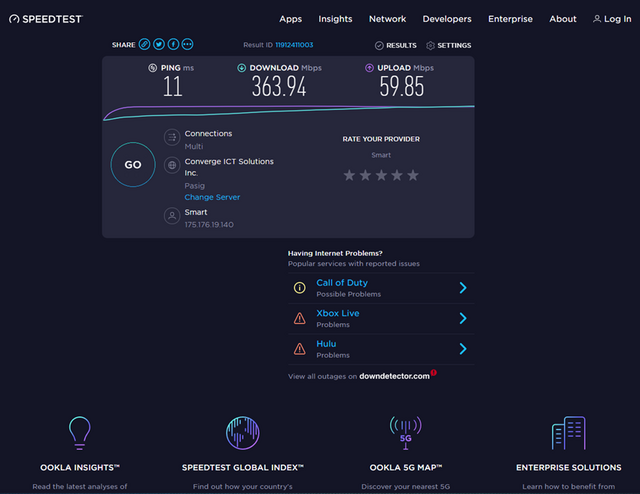Image resolution: width=640 pixels, height=494 pixels.
Task: Open Call of Duty outage link
Action: click(x=342, y=283)
